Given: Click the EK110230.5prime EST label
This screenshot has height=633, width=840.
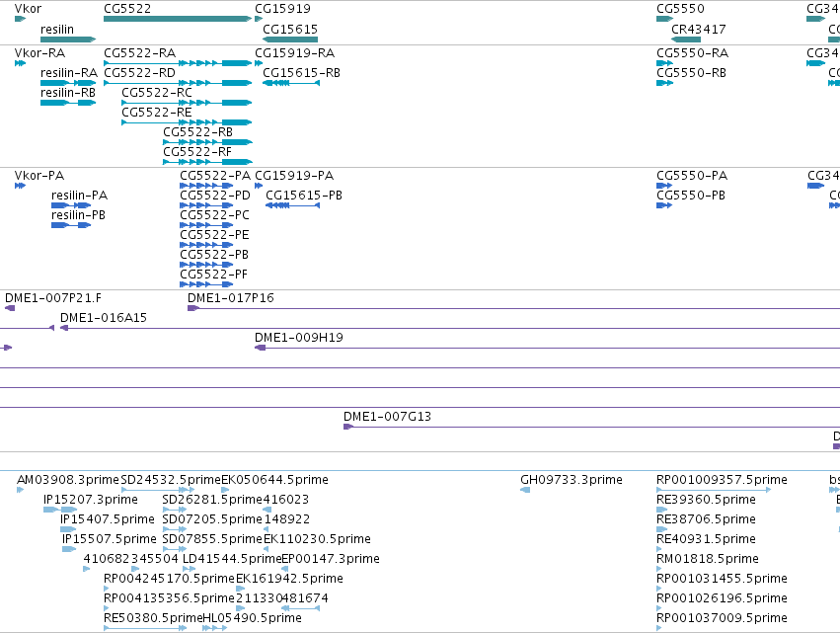Looking at the screenshot, I should pos(317,539).
